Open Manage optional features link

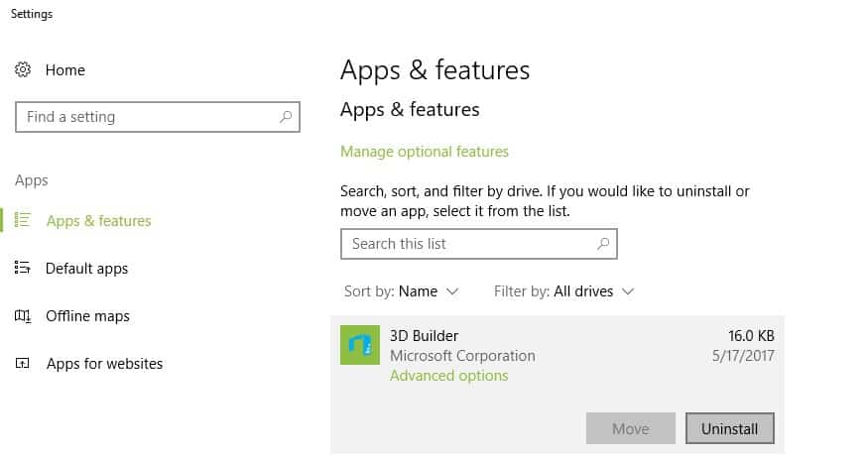pyautogui.click(x=424, y=152)
